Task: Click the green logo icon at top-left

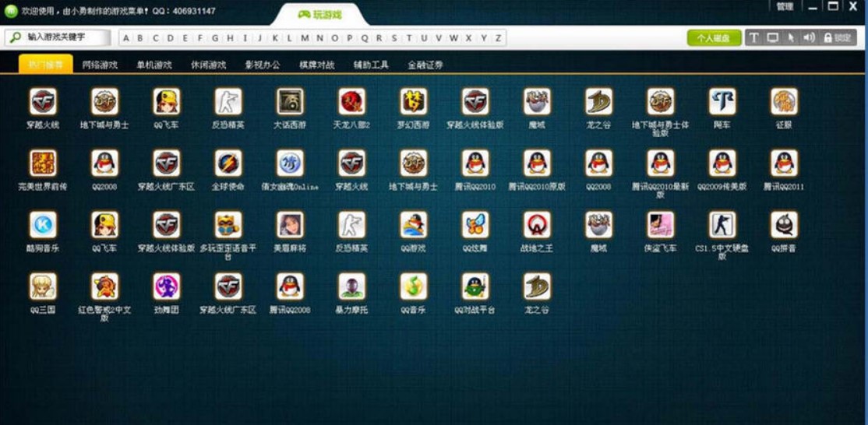Action: [x=11, y=10]
